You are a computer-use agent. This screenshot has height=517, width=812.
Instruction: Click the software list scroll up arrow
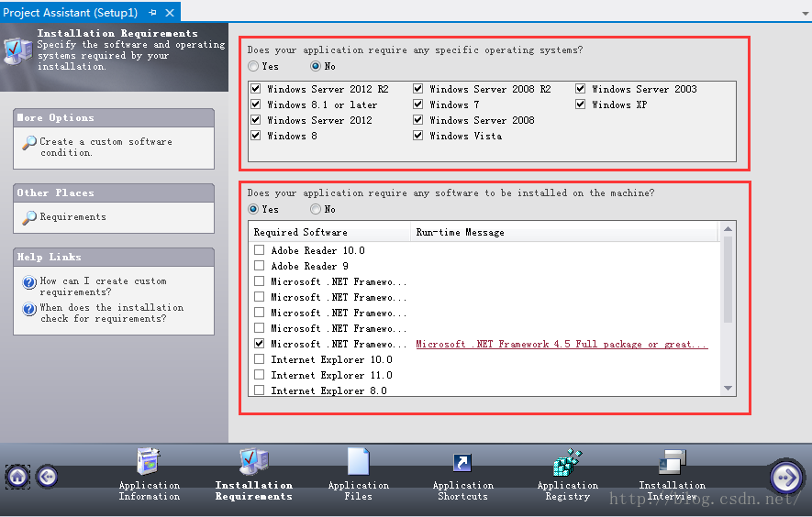(728, 229)
